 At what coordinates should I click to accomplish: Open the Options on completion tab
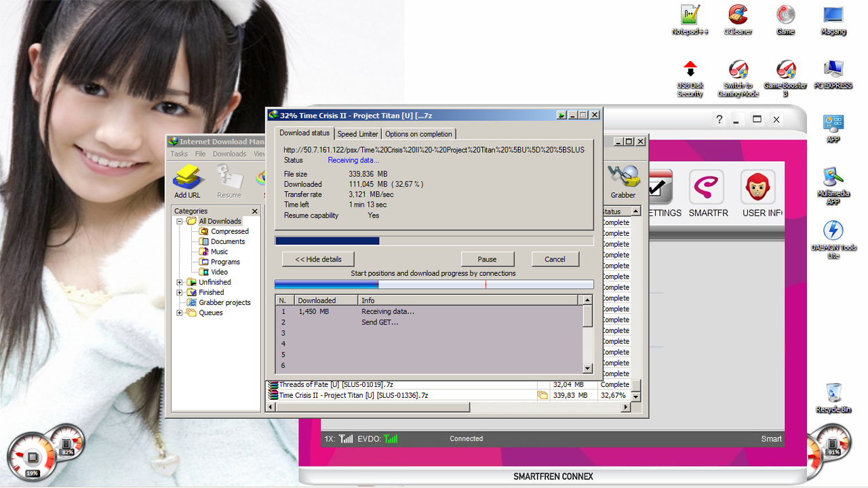[x=418, y=134]
